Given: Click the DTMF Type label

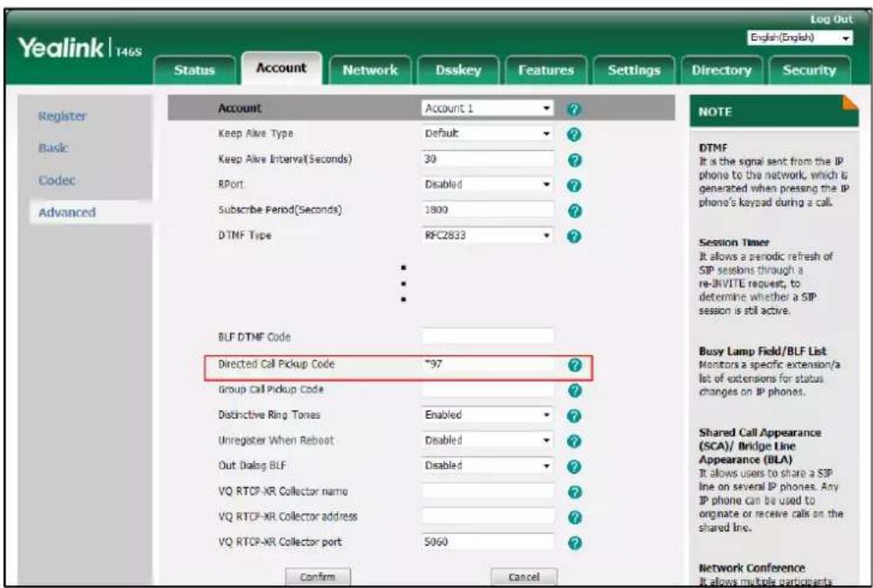Looking at the screenshot, I should (x=245, y=236).
